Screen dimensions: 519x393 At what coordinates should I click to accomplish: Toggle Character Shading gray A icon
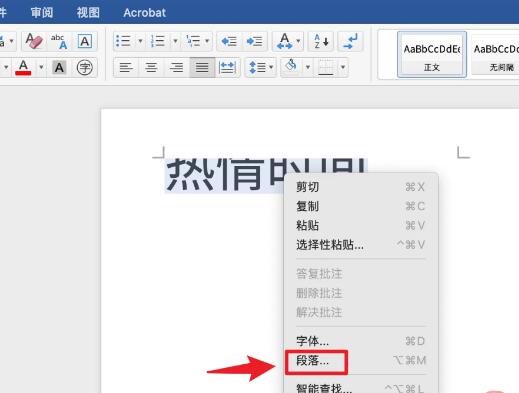tap(59, 68)
